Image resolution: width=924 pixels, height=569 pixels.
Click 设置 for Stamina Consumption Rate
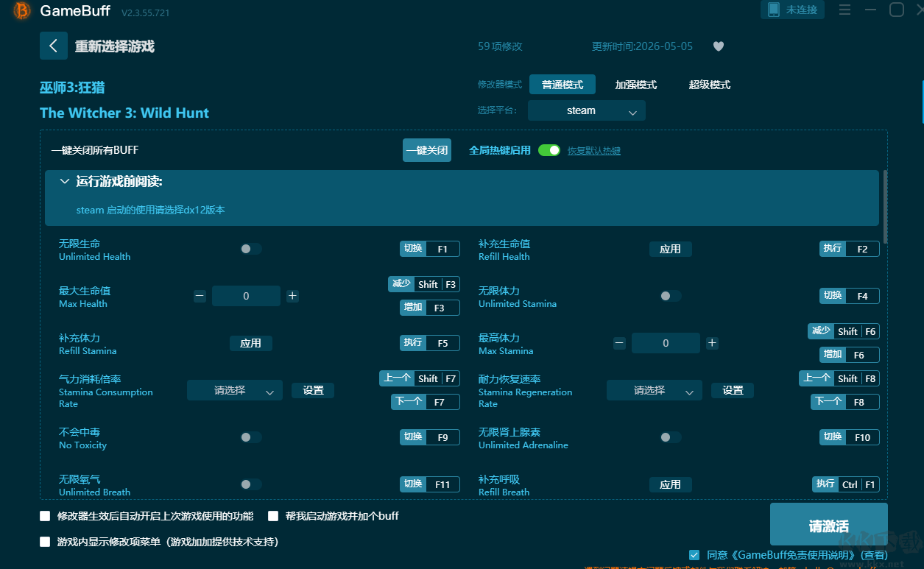tap(313, 390)
